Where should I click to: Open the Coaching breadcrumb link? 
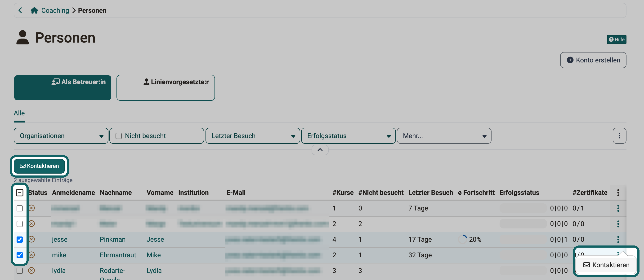[55, 10]
